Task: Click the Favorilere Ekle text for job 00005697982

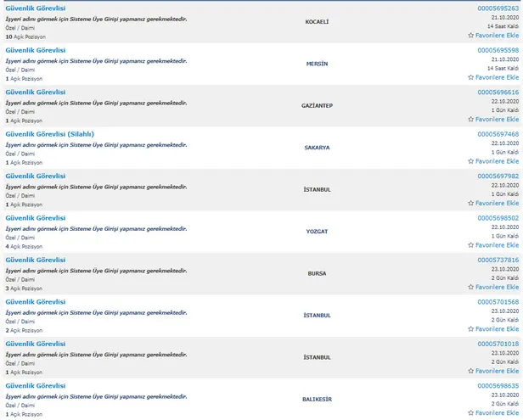Action: [x=498, y=204]
